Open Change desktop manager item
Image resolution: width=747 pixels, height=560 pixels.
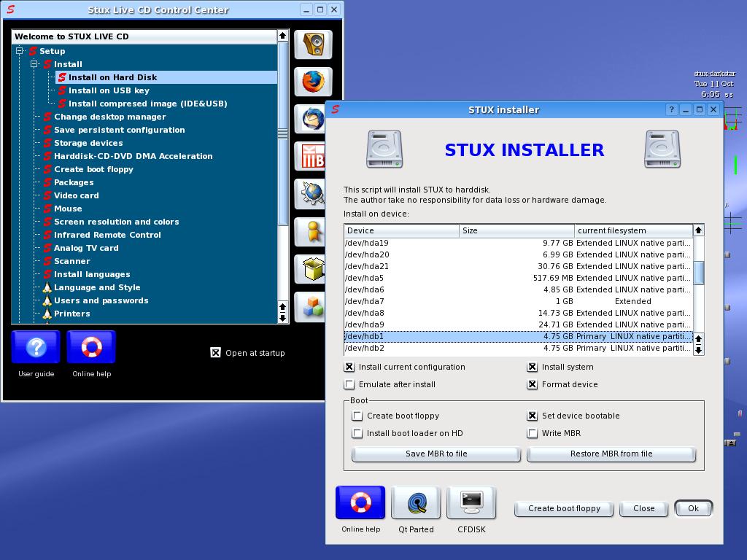tap(110, 117)
